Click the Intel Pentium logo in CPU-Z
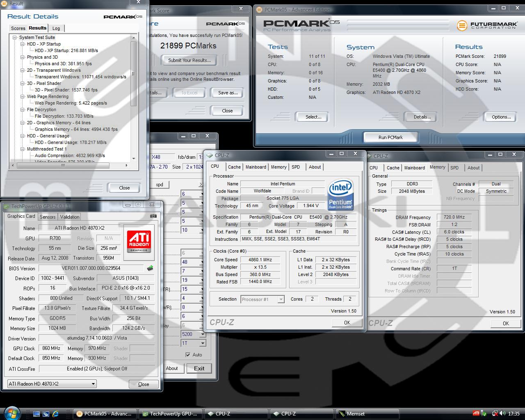The width and height of the screenshot is (525, 420). click(x=340, y=195)
